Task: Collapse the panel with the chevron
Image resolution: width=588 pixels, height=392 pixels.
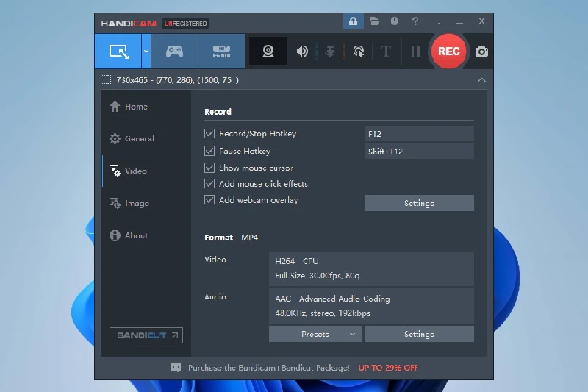Action: [481, 80]
